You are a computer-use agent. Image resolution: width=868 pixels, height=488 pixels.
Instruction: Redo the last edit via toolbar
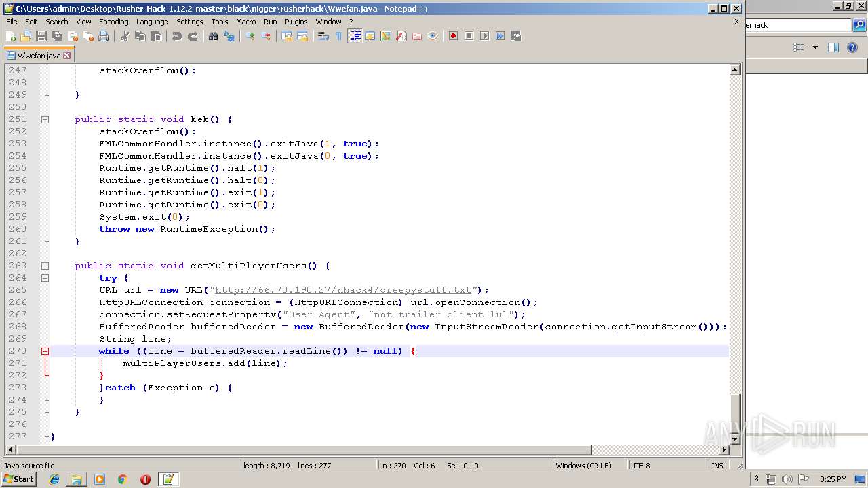(193, 36)
